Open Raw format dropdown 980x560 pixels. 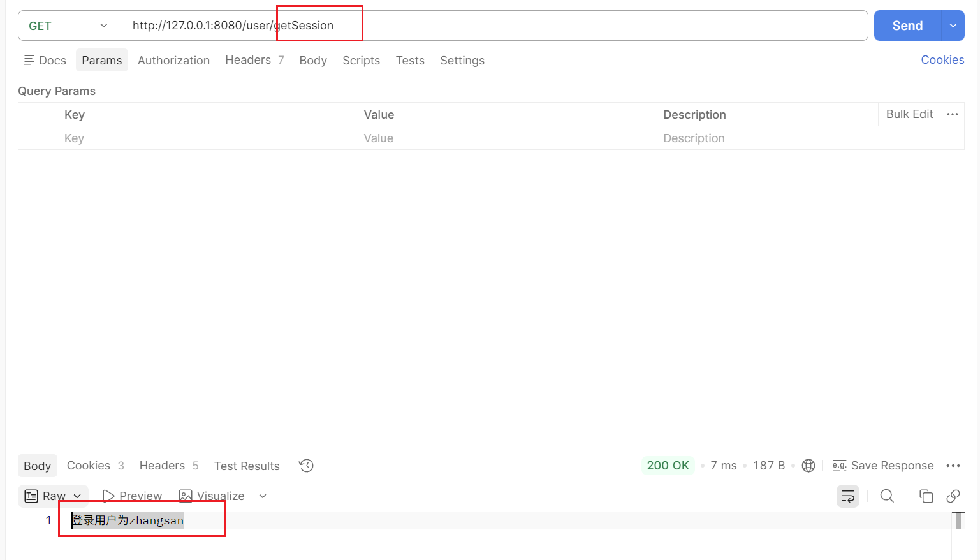click(x=53, y=496)
